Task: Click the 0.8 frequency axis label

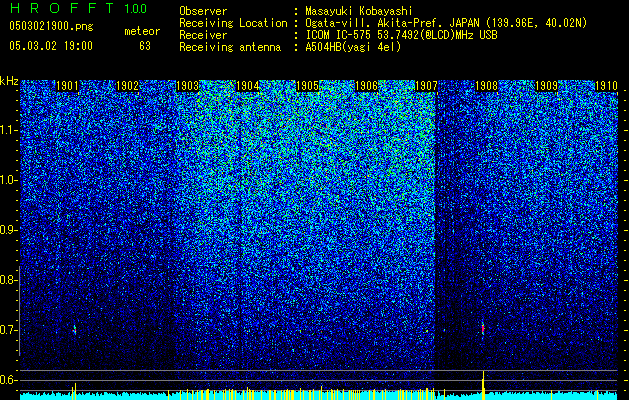Action: point(7,280)
